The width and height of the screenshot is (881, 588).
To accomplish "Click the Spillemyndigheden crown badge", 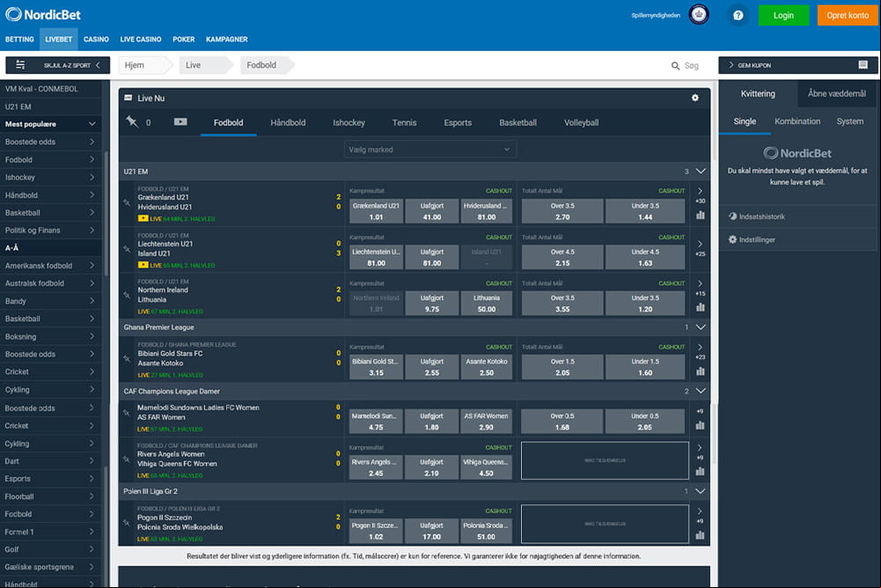I will tap(699, 14).
